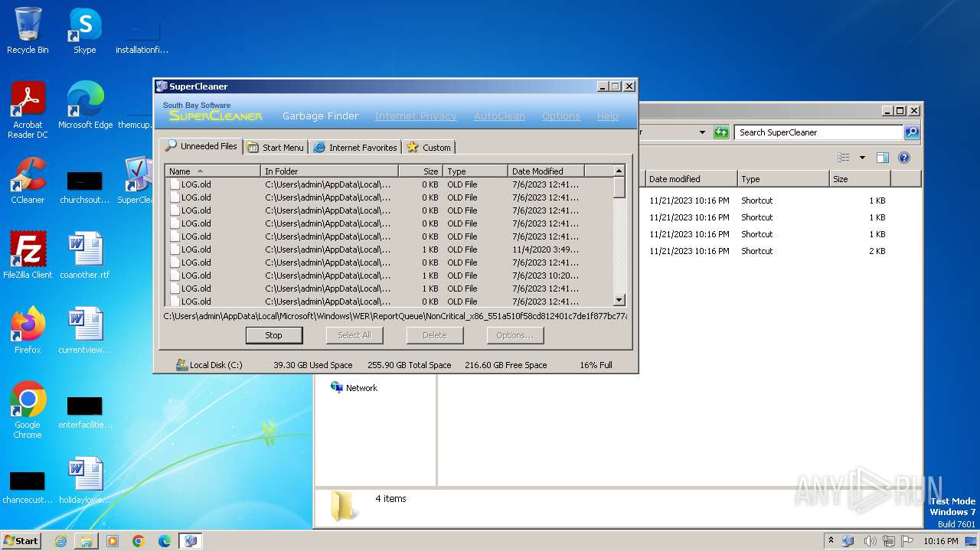Show hidden tray icons arrow
980x551 pixels.
(831, 541)
